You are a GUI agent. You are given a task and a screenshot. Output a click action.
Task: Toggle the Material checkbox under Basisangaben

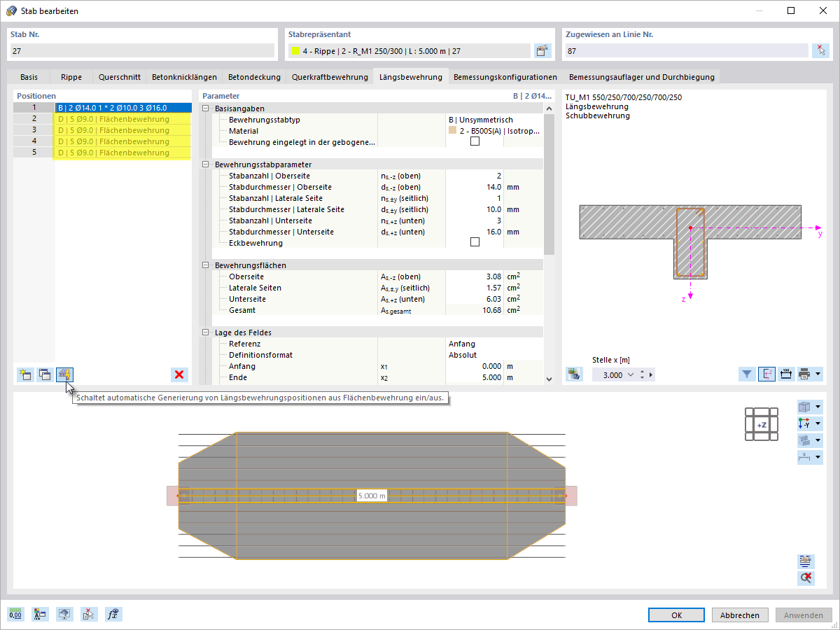[475, 140]
